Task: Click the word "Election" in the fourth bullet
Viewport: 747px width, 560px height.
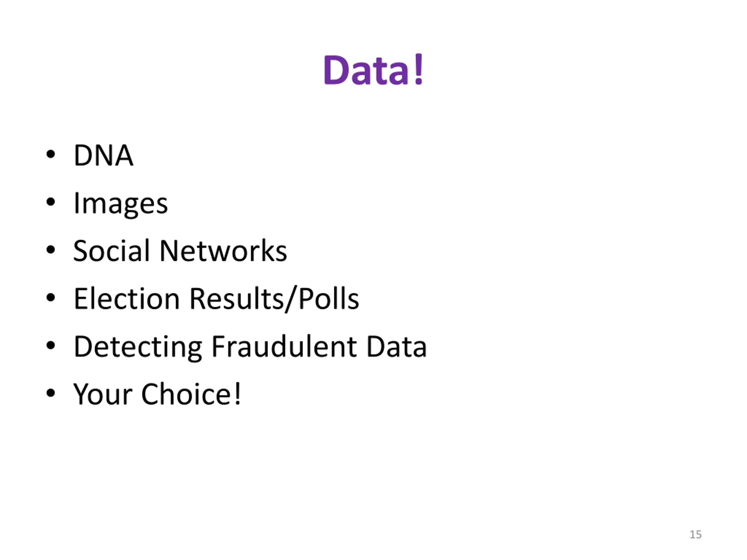Action: click(127, 299)
